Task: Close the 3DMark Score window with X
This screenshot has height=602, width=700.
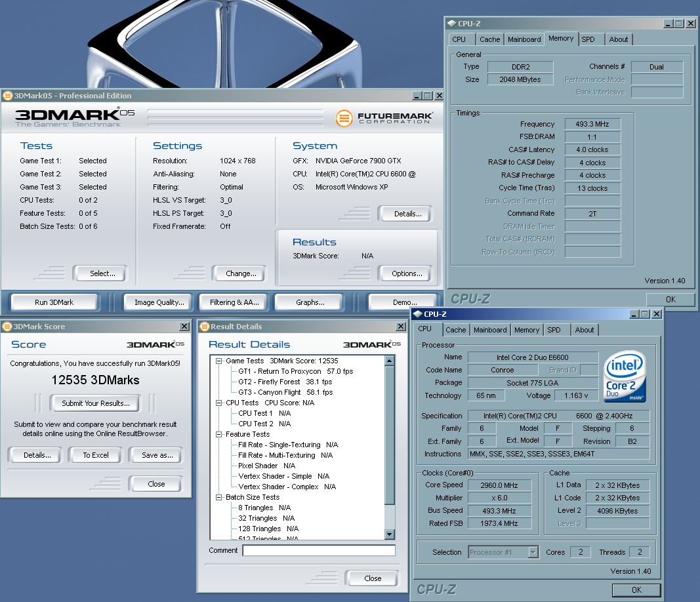Action: pos(184,326)
